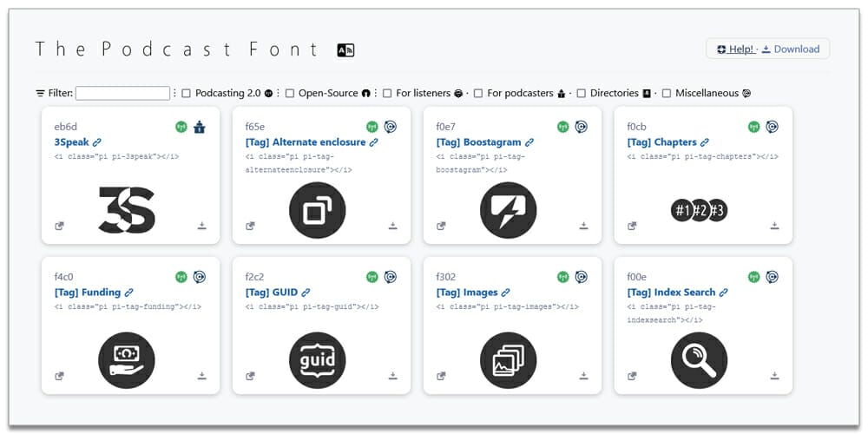
Task: Select the pi-tag-chapters code snippet
Action: 702,156
